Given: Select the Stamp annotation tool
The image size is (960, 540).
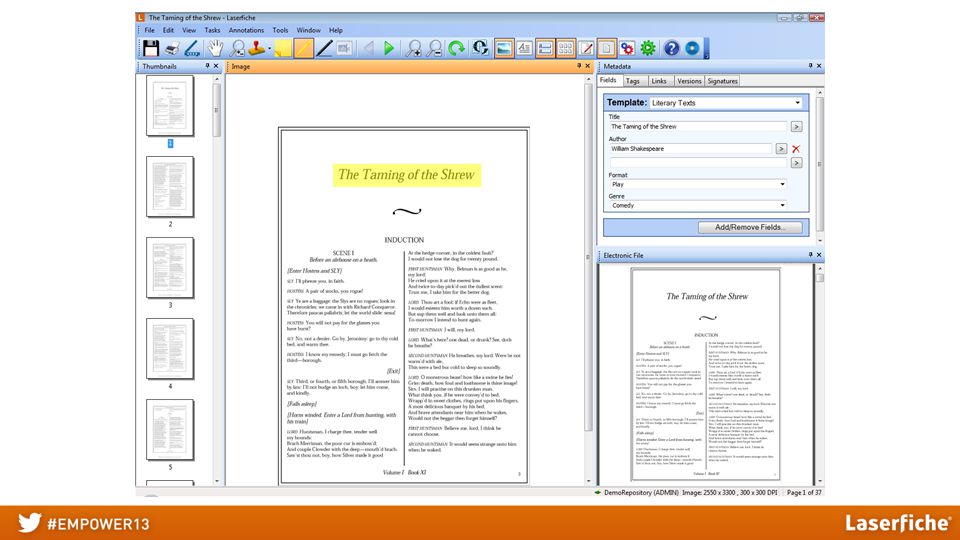Looking at the screenshot, I should coord(257,48).
